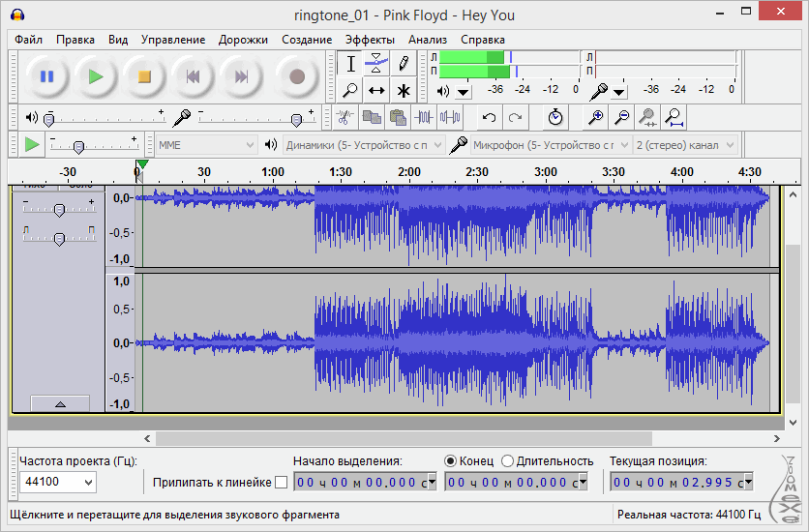Select the Zoom (magnifier) tool
Screen dimensions: 809x532
click(x=350, y=90)
